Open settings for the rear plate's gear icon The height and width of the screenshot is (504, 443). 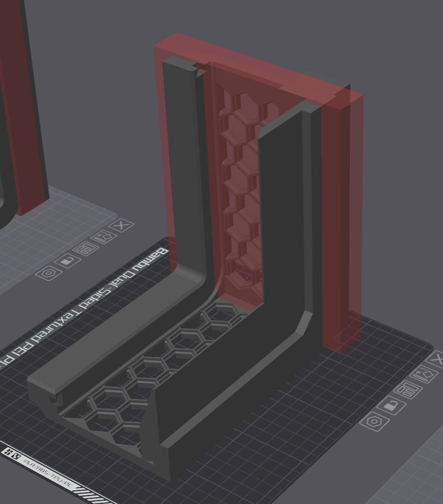pyautogui.click(x=49, y=273)
